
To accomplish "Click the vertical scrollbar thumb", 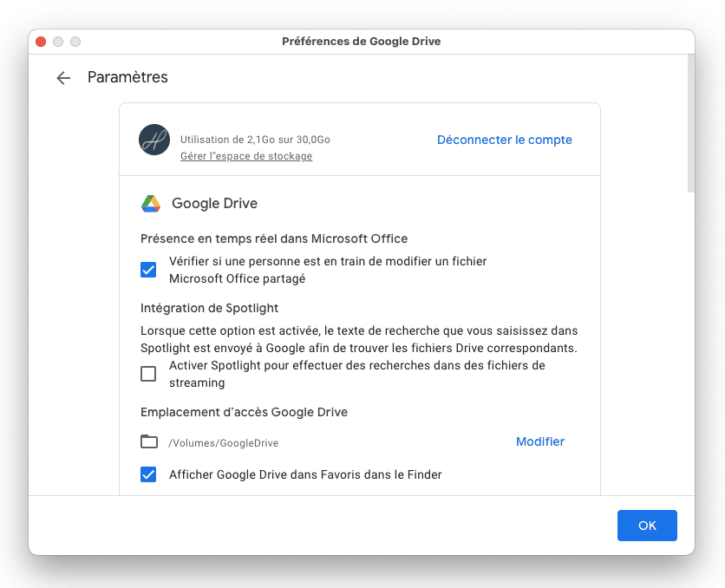I will tap(691, 123).
